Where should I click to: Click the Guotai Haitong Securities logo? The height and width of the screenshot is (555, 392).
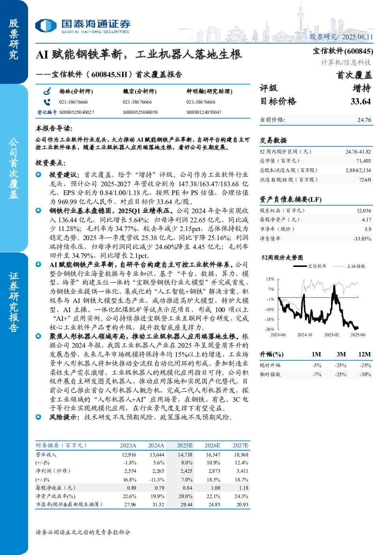[83, 26]
